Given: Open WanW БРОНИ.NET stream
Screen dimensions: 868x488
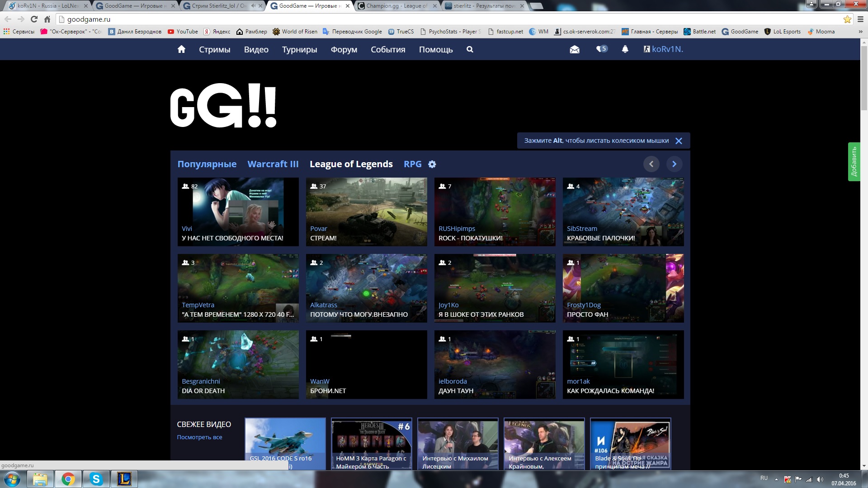Looking at the screenshot, I should 366,365.
